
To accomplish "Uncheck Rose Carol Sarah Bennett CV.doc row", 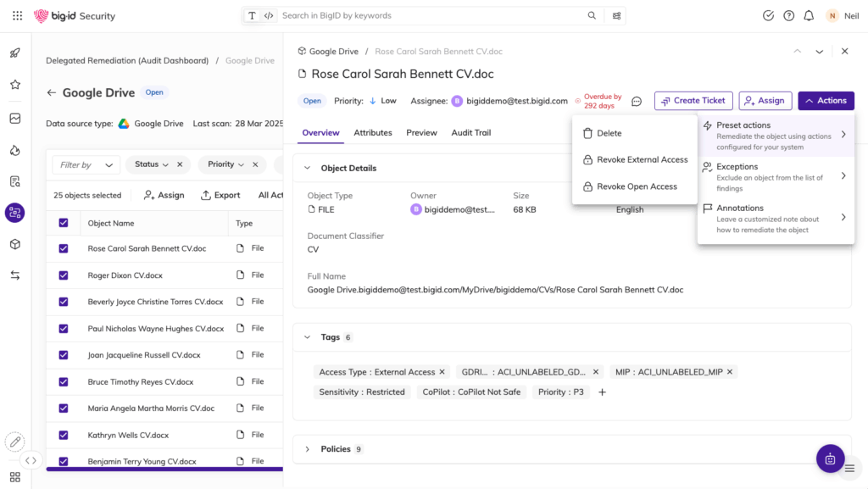I will coord(64,248).
